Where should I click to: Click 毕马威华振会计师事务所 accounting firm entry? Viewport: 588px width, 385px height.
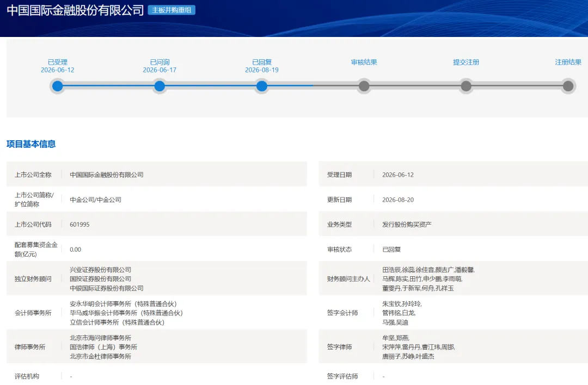coord(126,313)
